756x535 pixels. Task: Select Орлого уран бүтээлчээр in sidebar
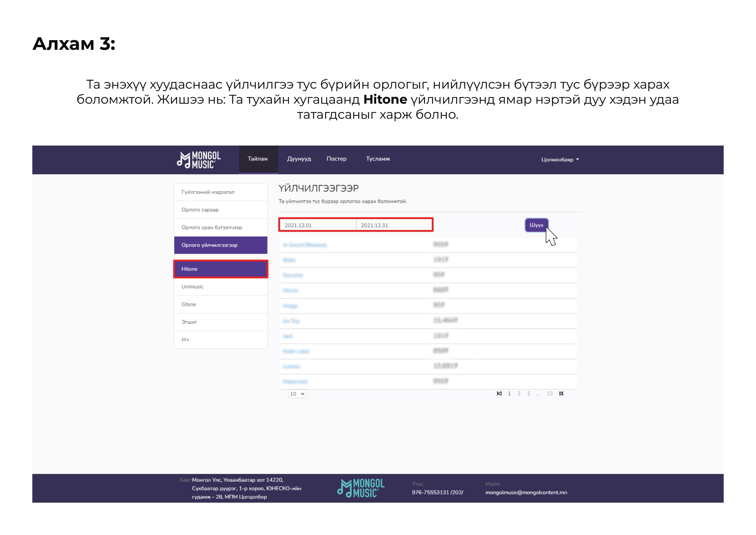tap(221, 228)
